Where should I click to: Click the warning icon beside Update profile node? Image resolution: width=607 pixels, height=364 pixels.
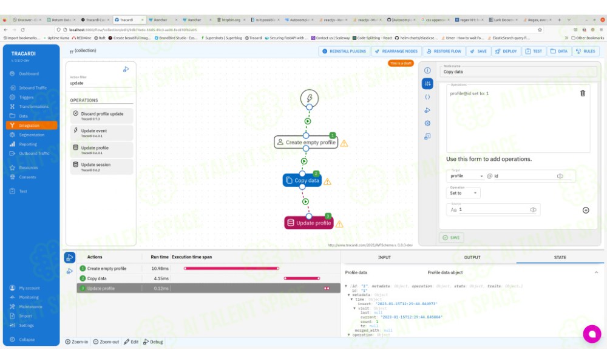[x=339, y=224]
